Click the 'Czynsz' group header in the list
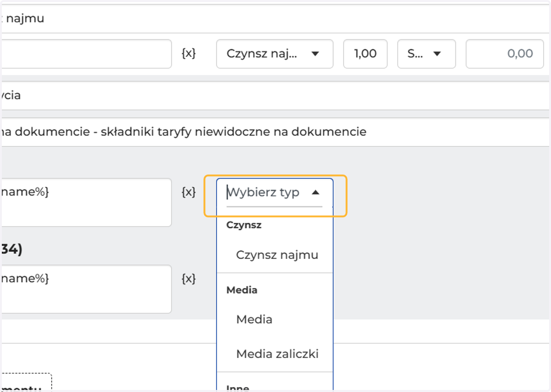Screen dimensions: 551x392 pyautogui.click(x=244, y=225)
